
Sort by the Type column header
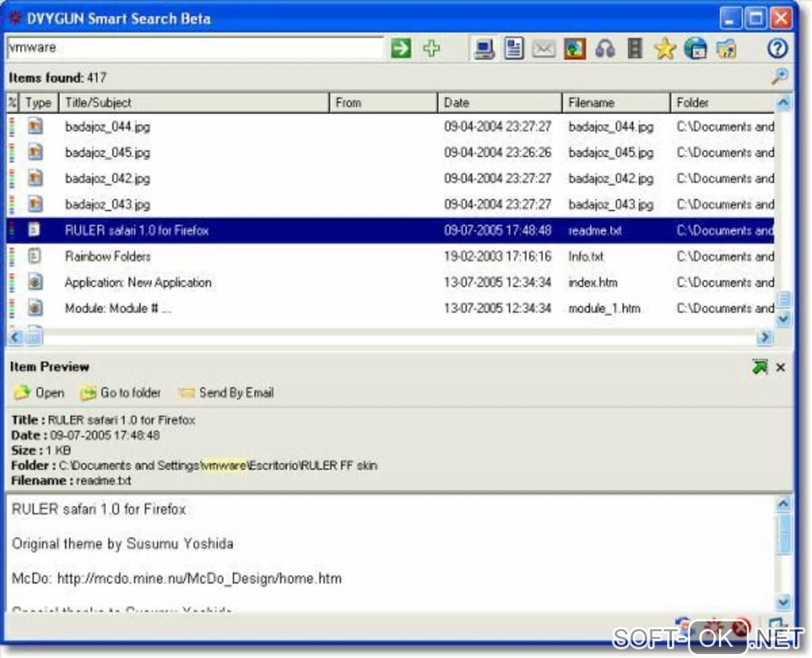click(x=38, y=103)
